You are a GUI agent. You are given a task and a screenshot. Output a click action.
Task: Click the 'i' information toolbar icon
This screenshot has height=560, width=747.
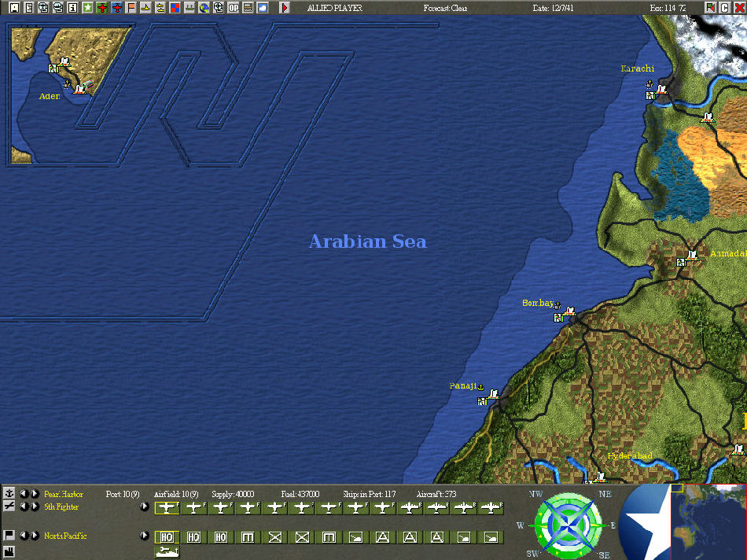point(72,8)
